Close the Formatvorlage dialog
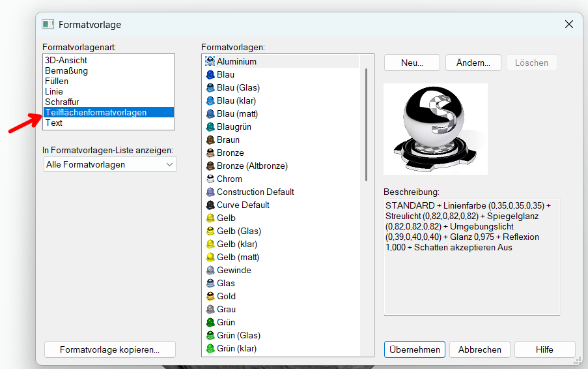 coord(569,24)
